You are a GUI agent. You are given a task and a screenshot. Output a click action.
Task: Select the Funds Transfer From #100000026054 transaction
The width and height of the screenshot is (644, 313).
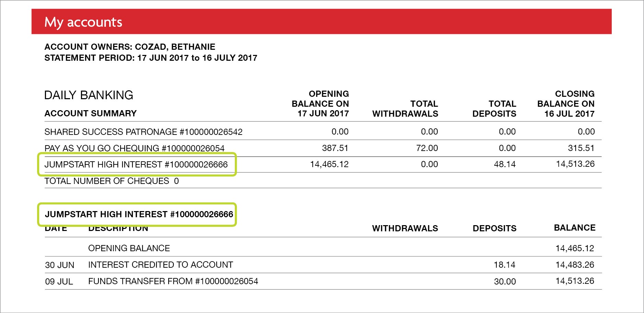[173, 281]
